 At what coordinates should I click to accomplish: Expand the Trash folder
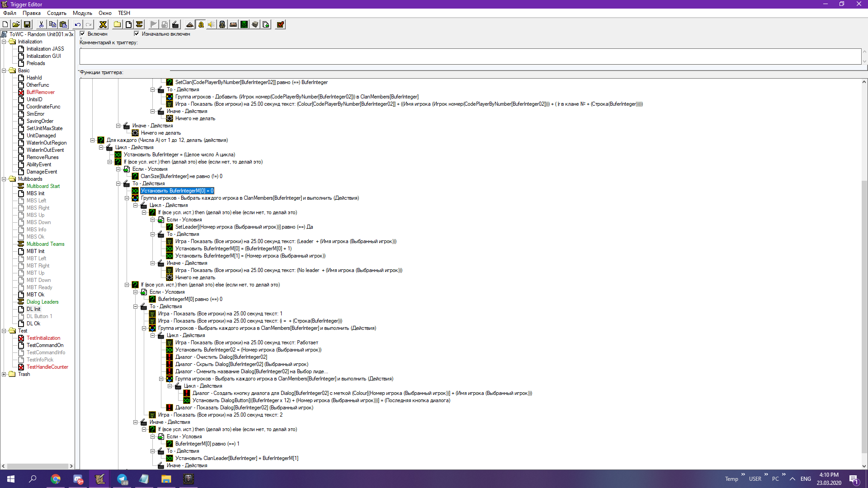pos(4,374)
